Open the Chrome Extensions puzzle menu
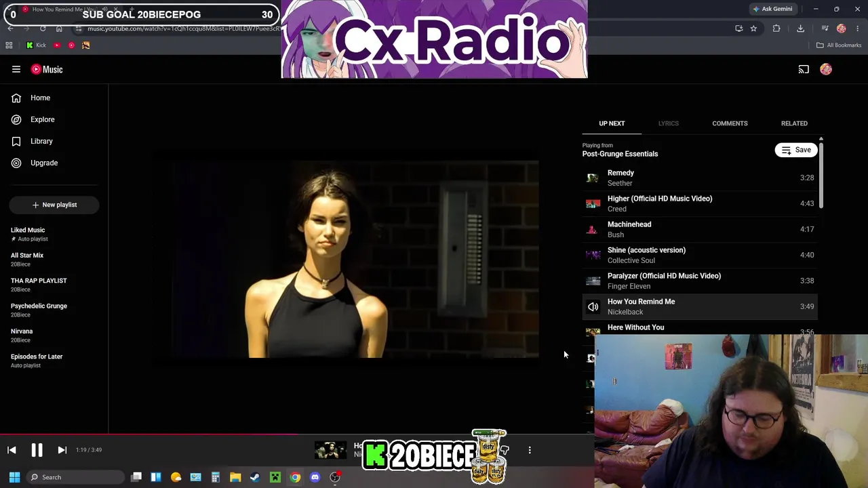Screen dimensions: 868x488 [776, 28]
